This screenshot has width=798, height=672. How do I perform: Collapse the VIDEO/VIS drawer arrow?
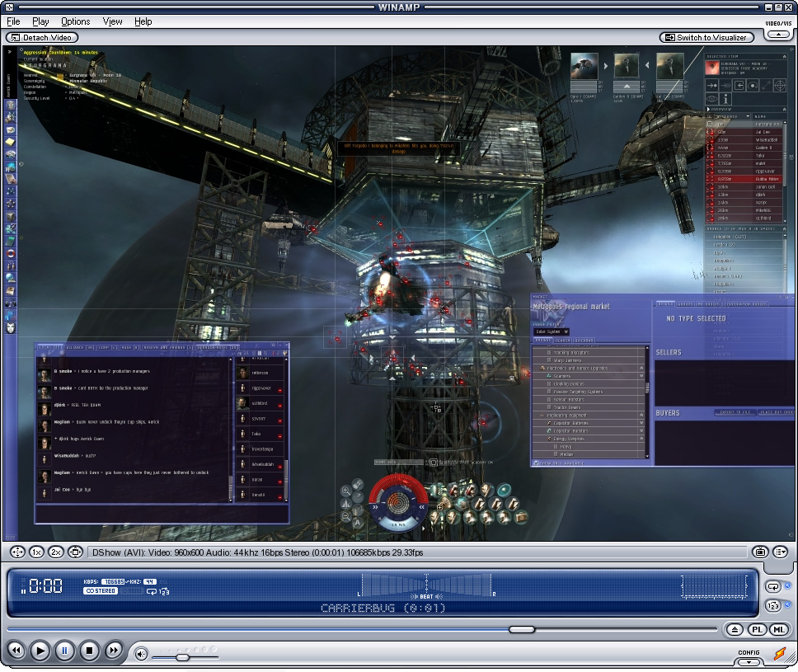[x=779, y=34]
